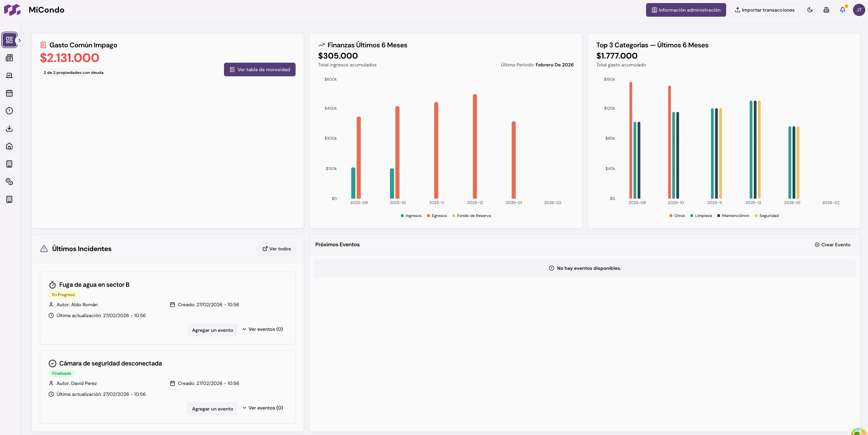Click Crear Evento link
Screen dimensions: 868x435
pos(832,245)
